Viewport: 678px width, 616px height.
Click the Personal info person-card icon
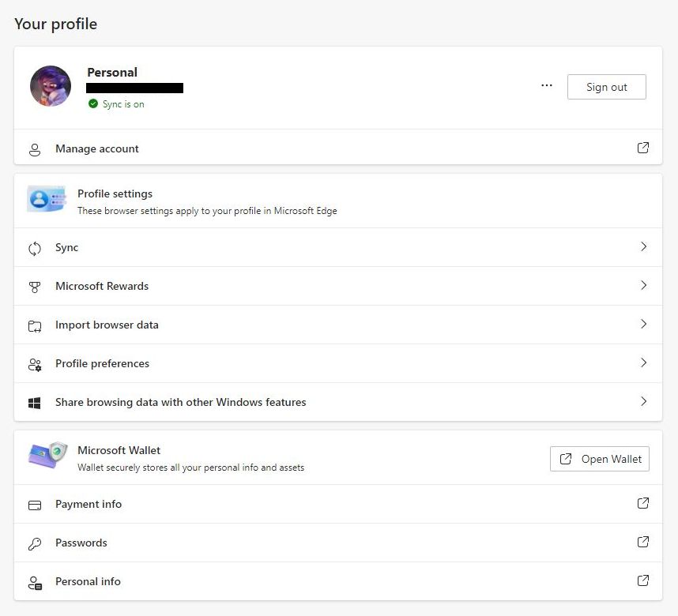coord(35,583)
